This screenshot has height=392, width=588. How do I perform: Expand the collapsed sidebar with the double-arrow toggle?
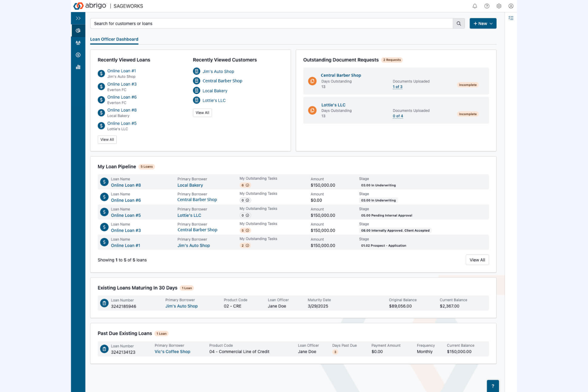[78, 18]
